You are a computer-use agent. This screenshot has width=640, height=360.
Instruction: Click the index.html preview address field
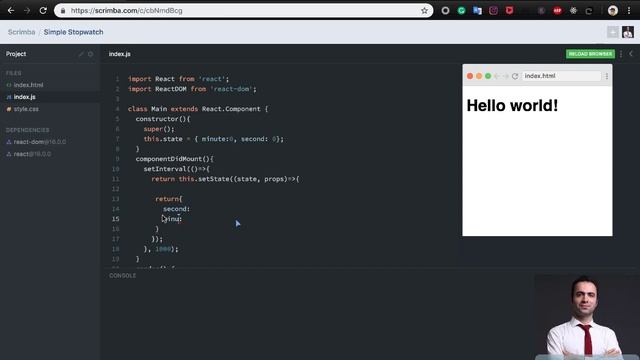point(561,76)
